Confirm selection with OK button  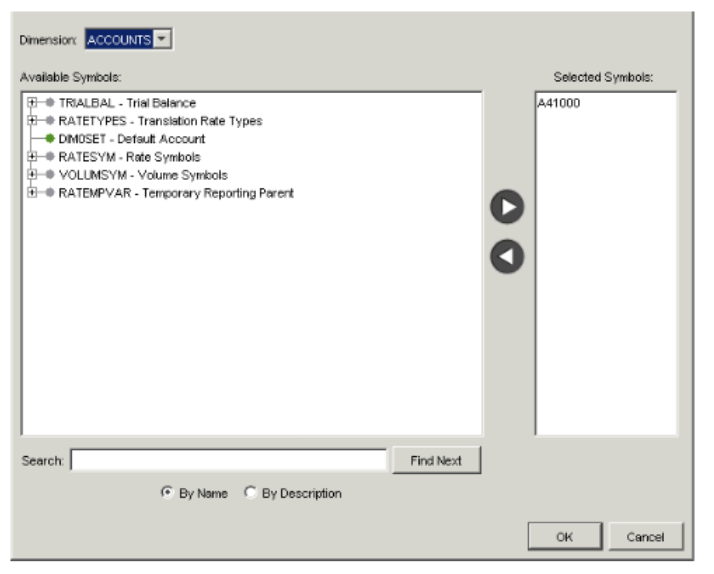click(x=564, y=537)
